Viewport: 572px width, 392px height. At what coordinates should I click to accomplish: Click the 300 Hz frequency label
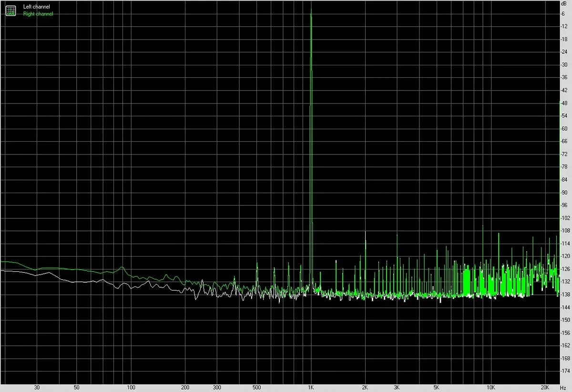(217, 388)
